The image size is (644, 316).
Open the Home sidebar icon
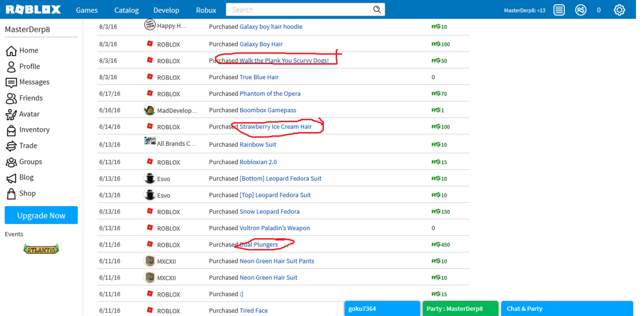pyautogui.click(x=11, y=50)
